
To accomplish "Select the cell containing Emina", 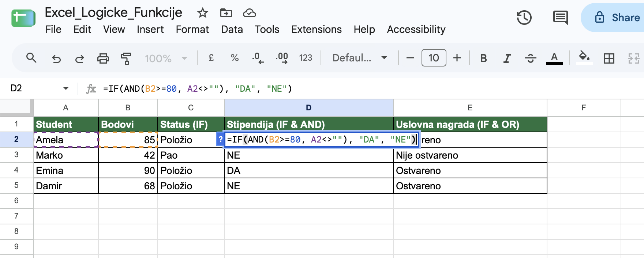I will point(66,170).
